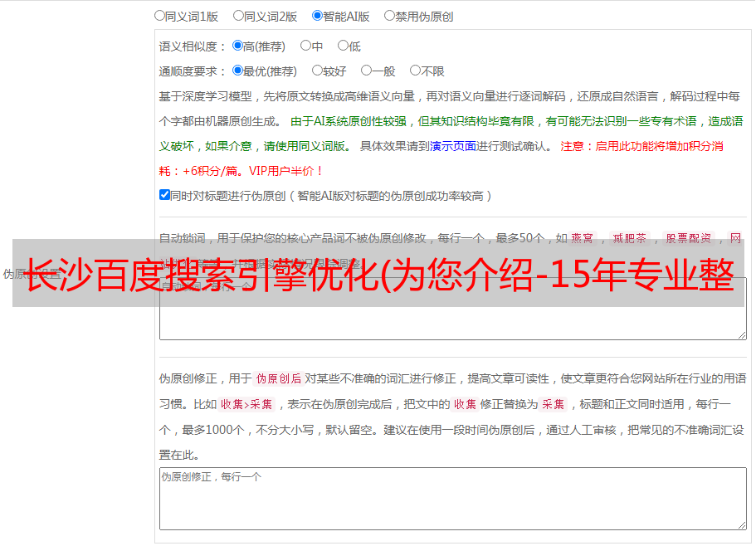The width and height of the screenshot is (756, 546).
Task: Set 通顺度要求 to 一般
Action: tap(367, 71)
